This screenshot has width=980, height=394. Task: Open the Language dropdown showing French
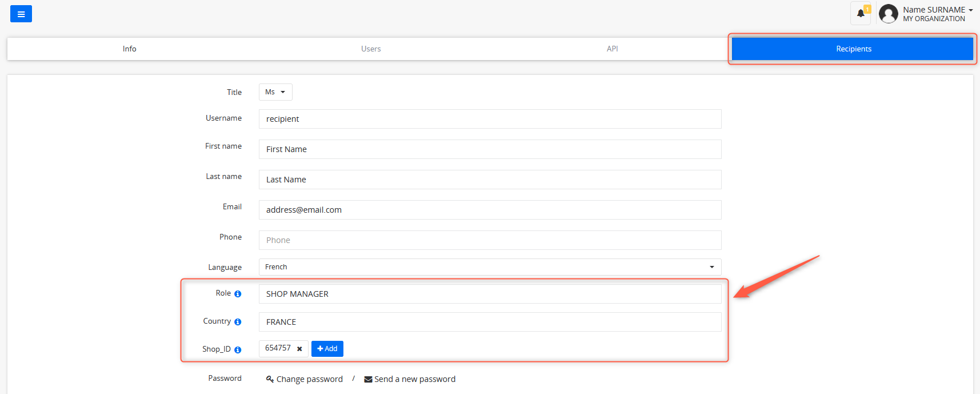(x=490, y=267)
